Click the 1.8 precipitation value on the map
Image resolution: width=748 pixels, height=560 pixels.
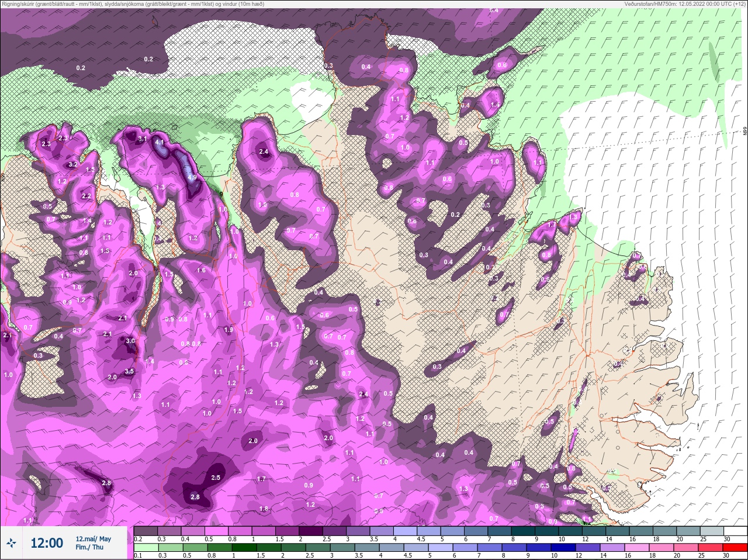pyautogui.click(x=264, y=509)
